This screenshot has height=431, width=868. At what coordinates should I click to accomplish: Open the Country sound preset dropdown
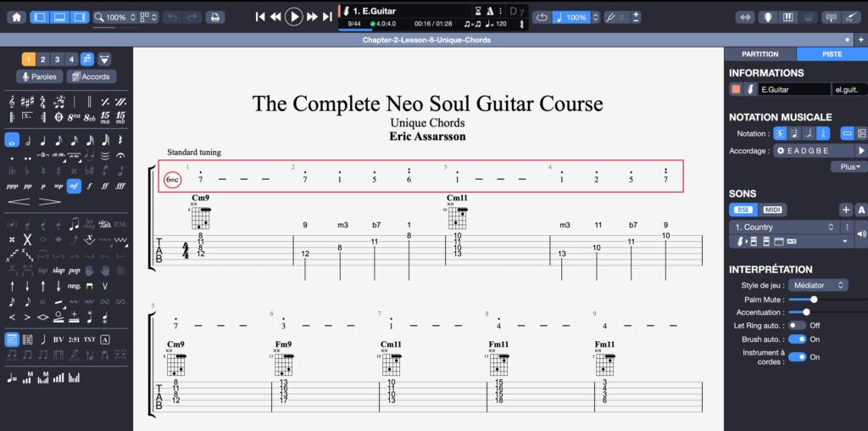click(783, 227)
